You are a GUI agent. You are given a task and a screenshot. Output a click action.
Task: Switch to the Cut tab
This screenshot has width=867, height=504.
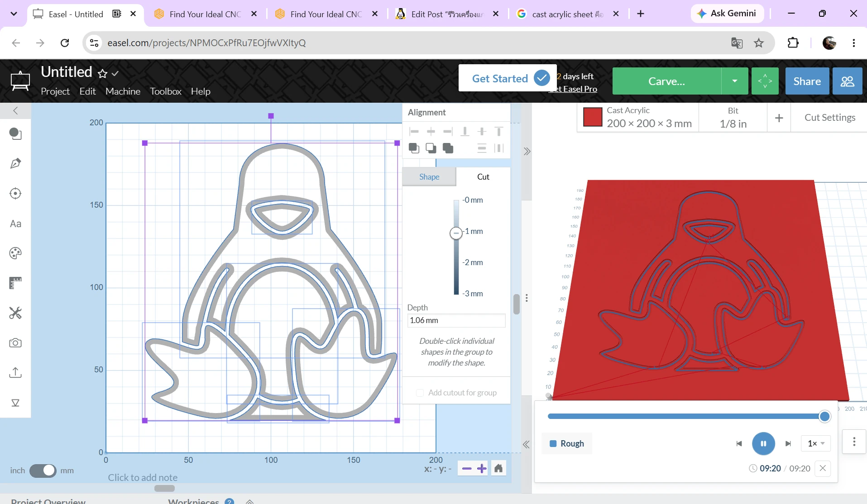(x=483, y=177)
